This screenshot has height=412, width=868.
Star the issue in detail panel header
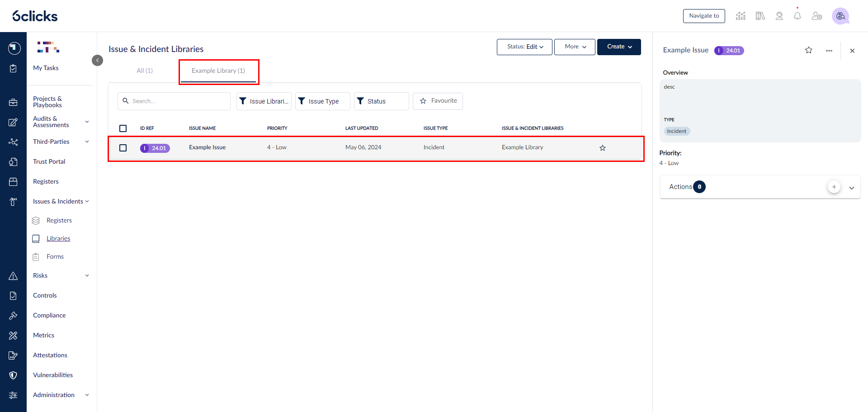click(x=809, y=50)
